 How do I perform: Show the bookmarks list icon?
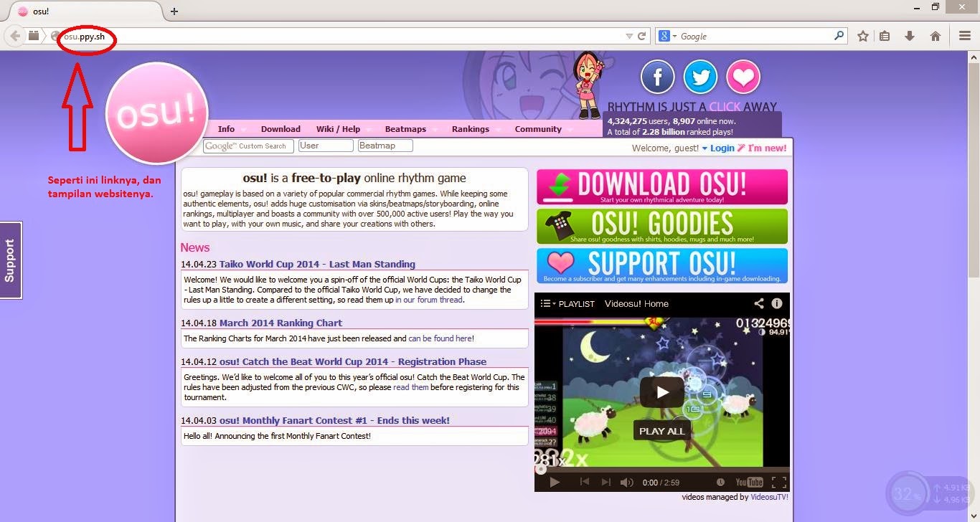tap(885, 36)
